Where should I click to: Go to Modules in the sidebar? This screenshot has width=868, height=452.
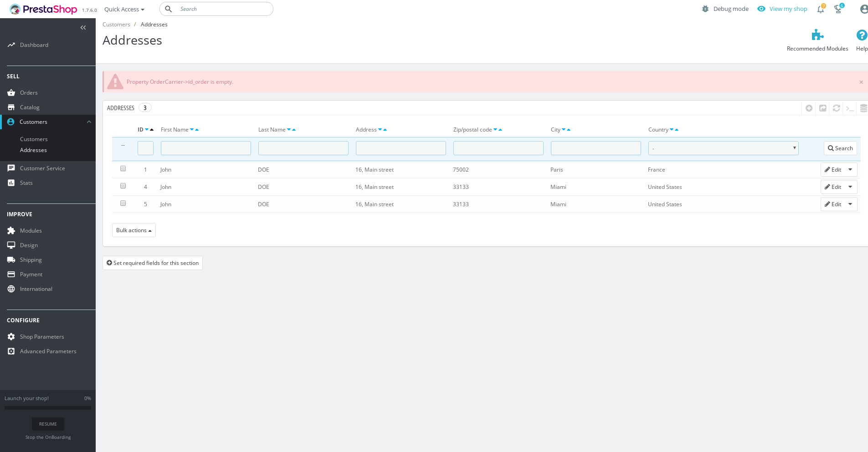pyautogui.click(x=31, y=231)
